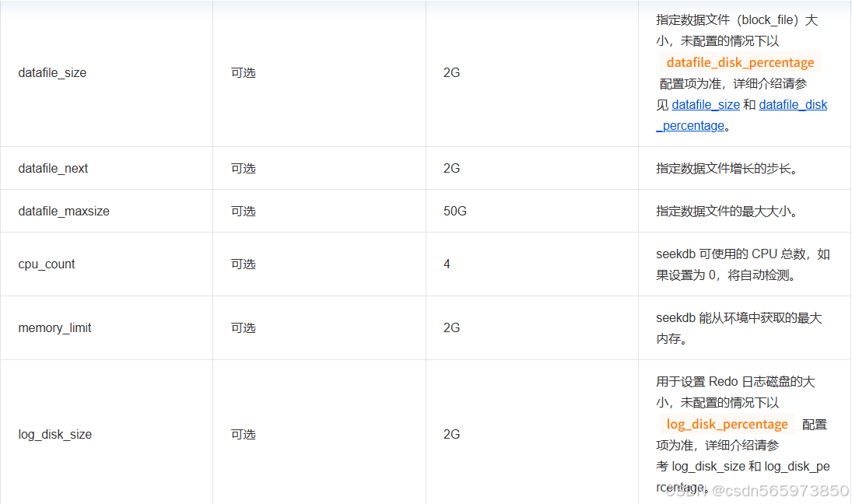Screen dimensions: 852x504
Task: Select the datafile_size parameter name cell
Action: [53, 72]
